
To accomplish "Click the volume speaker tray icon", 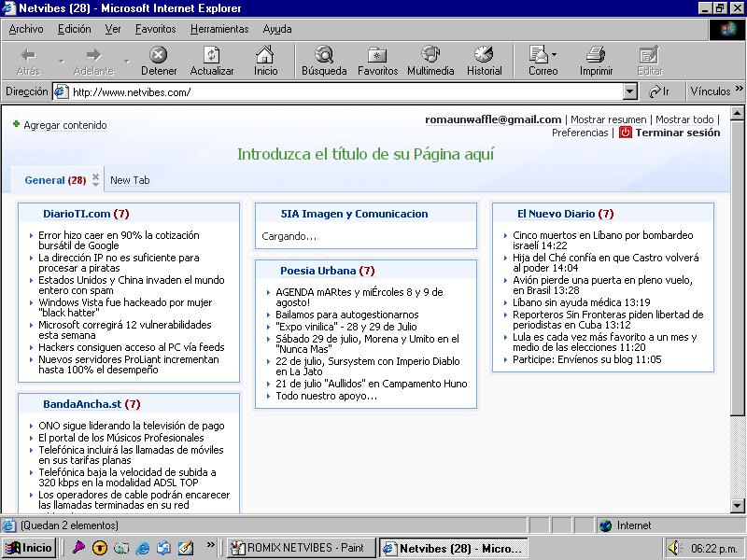I will tap(674, 548).
